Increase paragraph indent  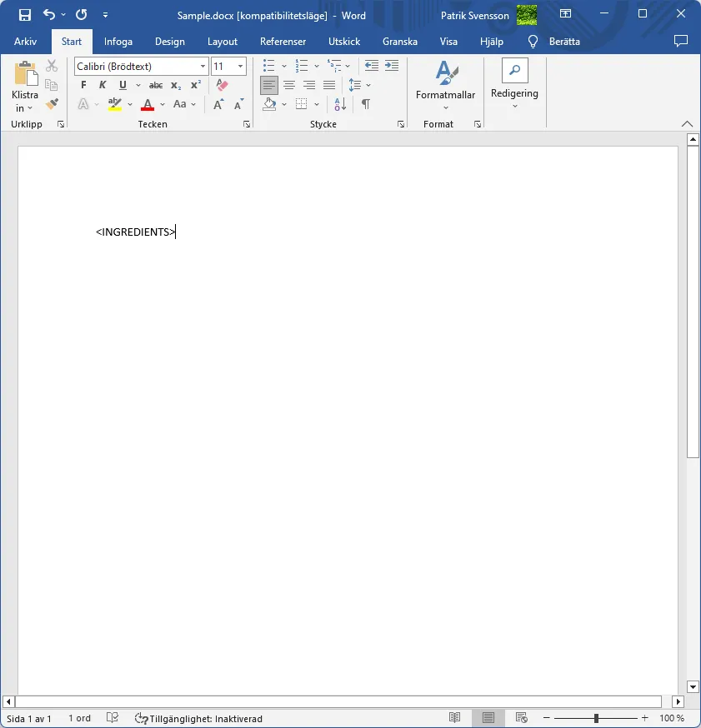click(392, 66)
